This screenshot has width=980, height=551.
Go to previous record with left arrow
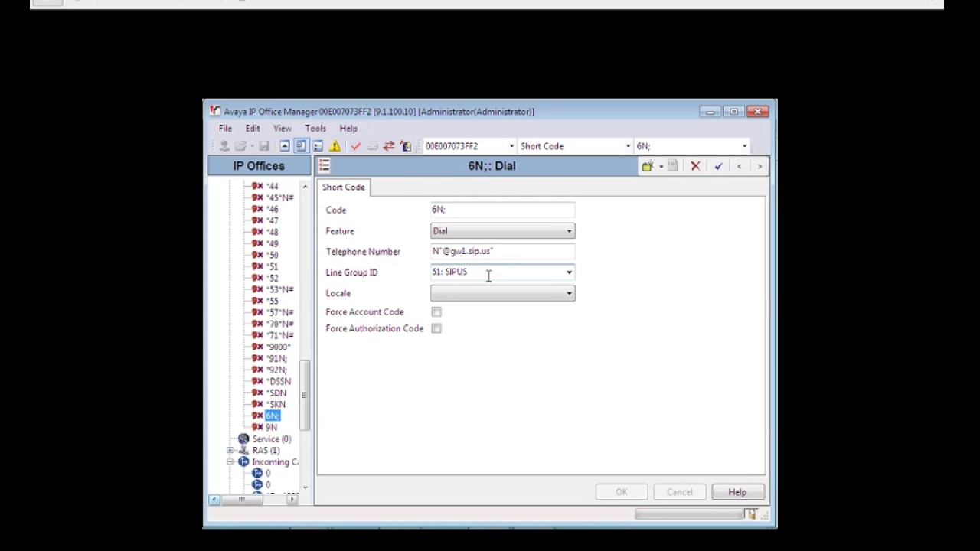click(x=739, y=166)
